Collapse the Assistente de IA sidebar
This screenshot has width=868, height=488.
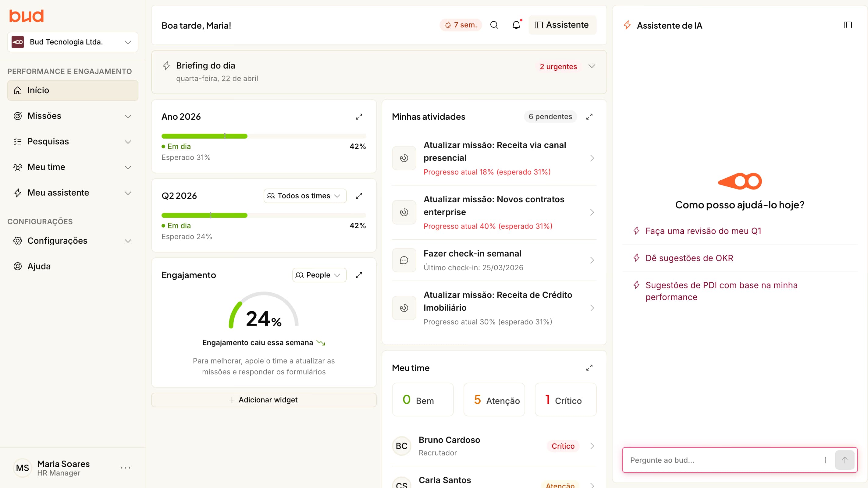point(848,25)
